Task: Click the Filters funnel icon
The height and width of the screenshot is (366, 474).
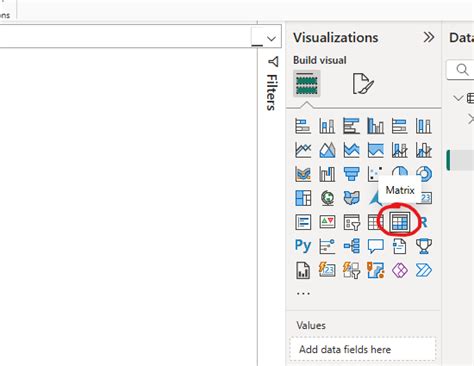Action: coord(273,62)
